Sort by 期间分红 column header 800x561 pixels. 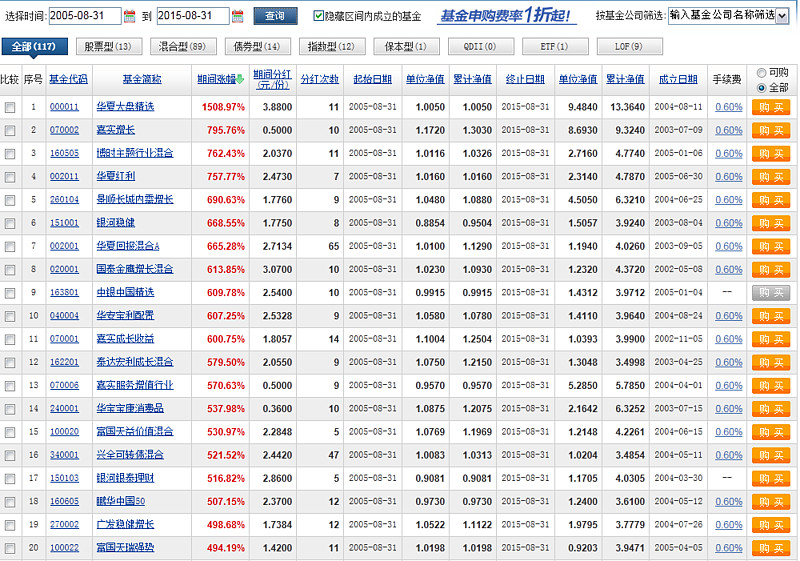click(x=272, y=79)
